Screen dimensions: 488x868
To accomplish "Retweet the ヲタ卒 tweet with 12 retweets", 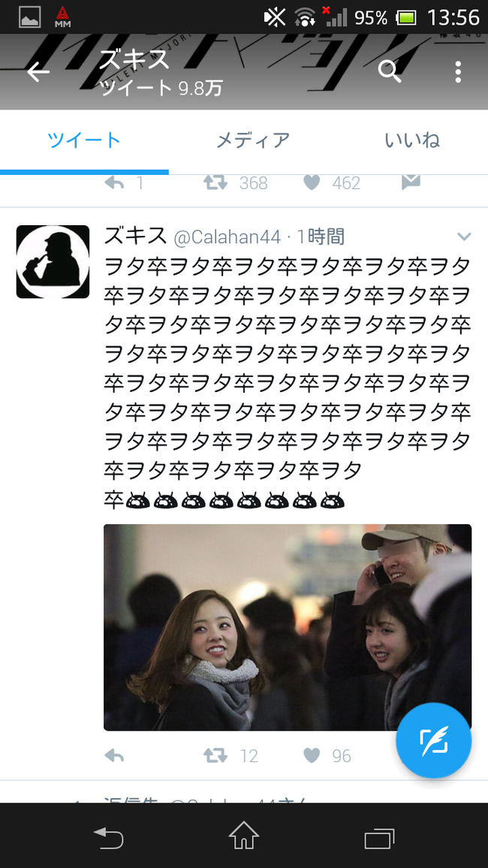I will coord(215,755).
